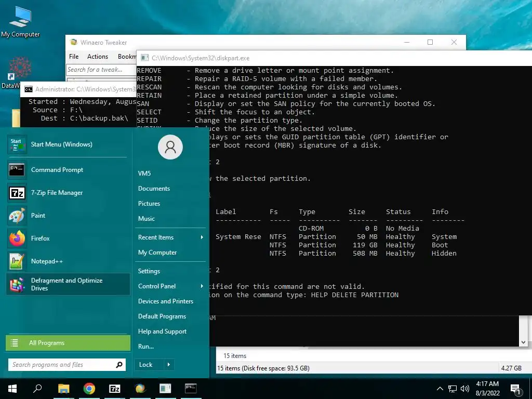Open 7-Zip File Manager from start menu
This screenshot has width=532, height=399.
[68, 193]
